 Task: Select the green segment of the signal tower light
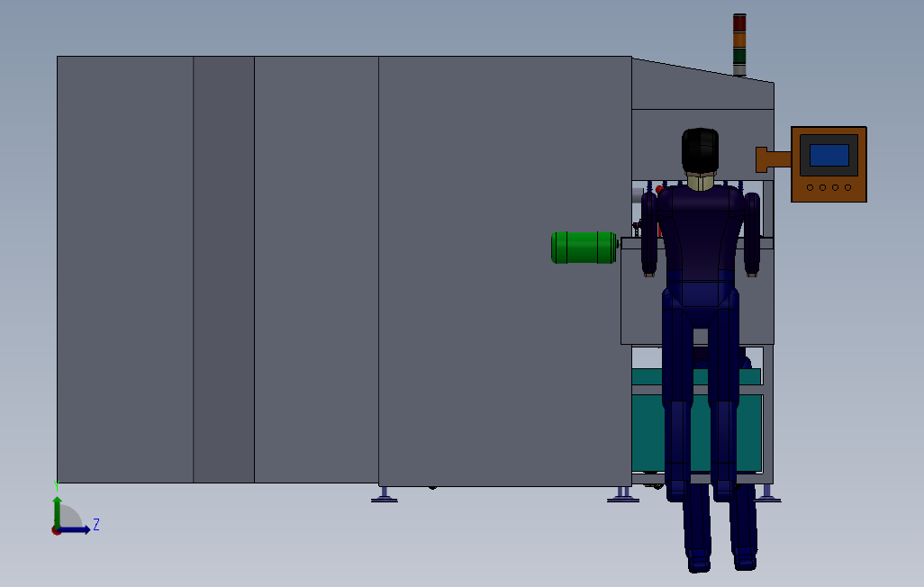pos(739,57)
